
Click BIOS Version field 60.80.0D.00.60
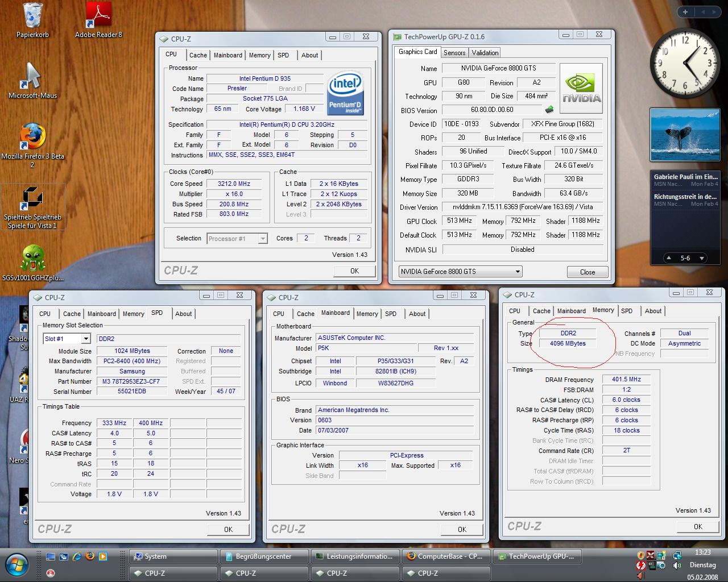[x=492, y=110]
